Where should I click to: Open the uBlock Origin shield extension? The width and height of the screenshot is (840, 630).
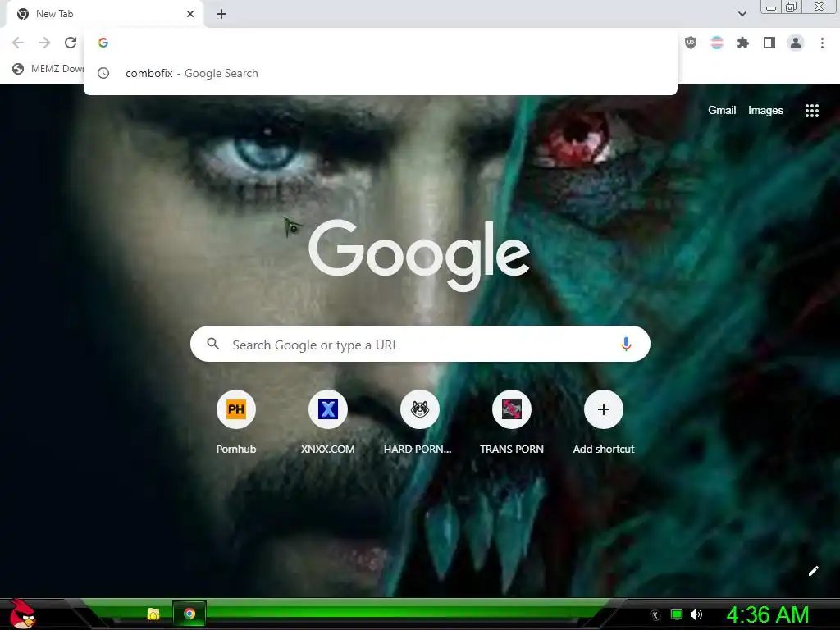click(691, 43)
